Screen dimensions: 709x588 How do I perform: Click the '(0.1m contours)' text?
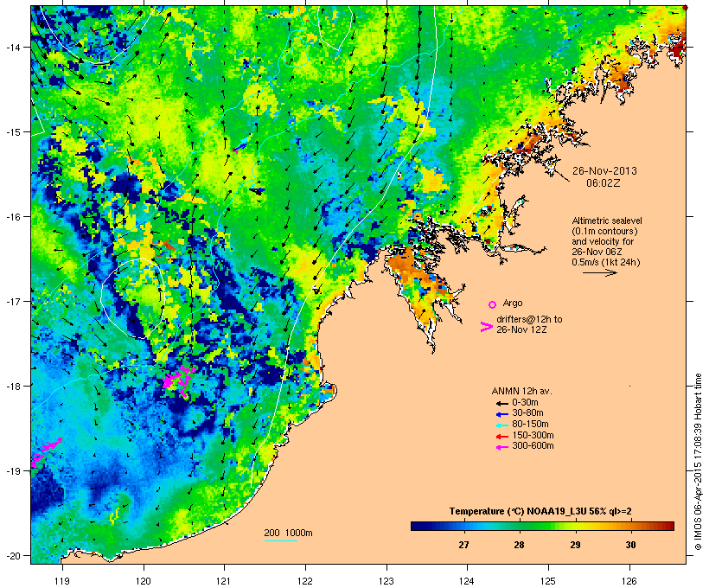[604, 231]
